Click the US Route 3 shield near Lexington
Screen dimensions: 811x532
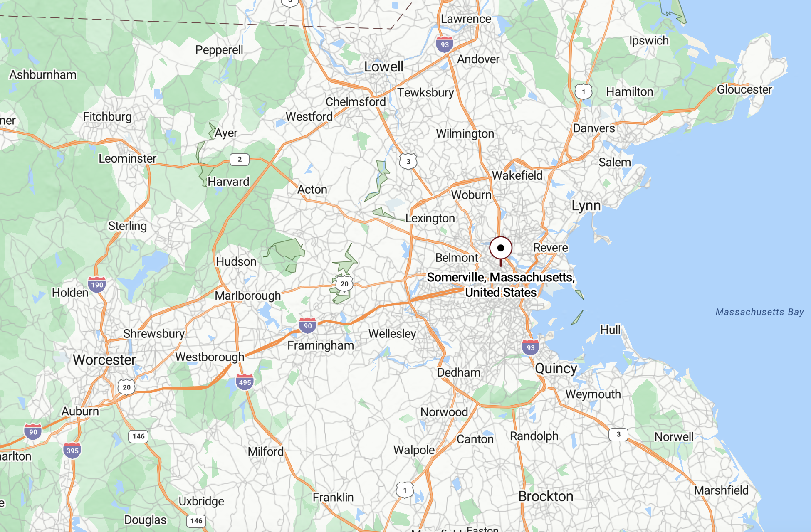[x=408, y=162]
